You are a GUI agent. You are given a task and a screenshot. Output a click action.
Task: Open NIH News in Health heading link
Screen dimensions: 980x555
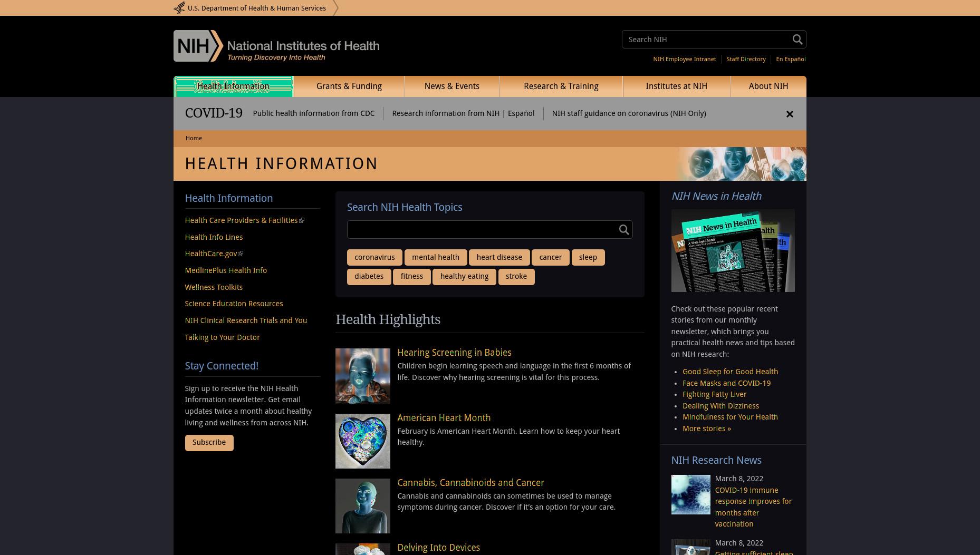pos(716,196)
